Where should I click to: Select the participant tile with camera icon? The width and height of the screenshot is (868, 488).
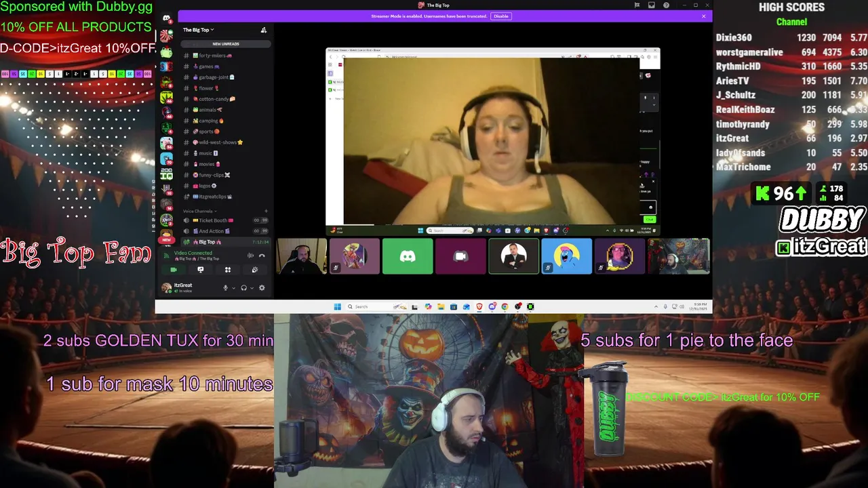tap(460, 256)
